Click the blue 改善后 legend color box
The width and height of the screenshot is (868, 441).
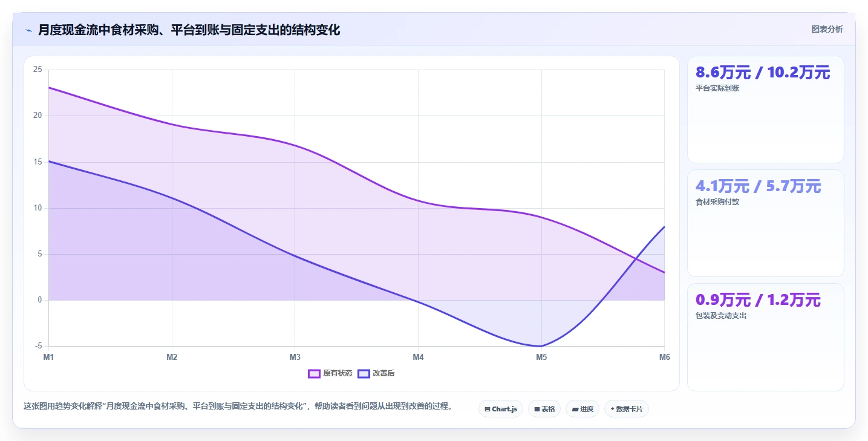364,373
